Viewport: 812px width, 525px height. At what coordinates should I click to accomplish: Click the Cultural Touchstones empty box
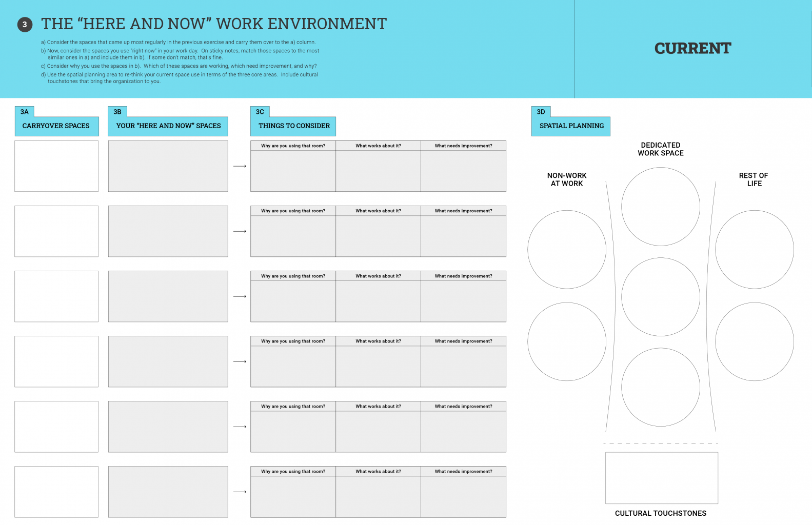tap(661, 478)
